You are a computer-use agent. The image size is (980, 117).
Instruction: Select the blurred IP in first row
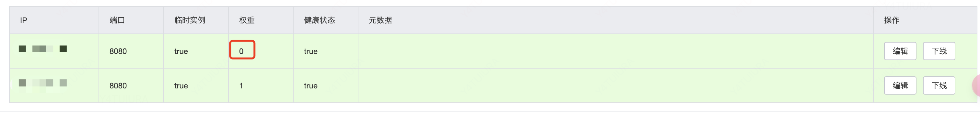[43, 49]
